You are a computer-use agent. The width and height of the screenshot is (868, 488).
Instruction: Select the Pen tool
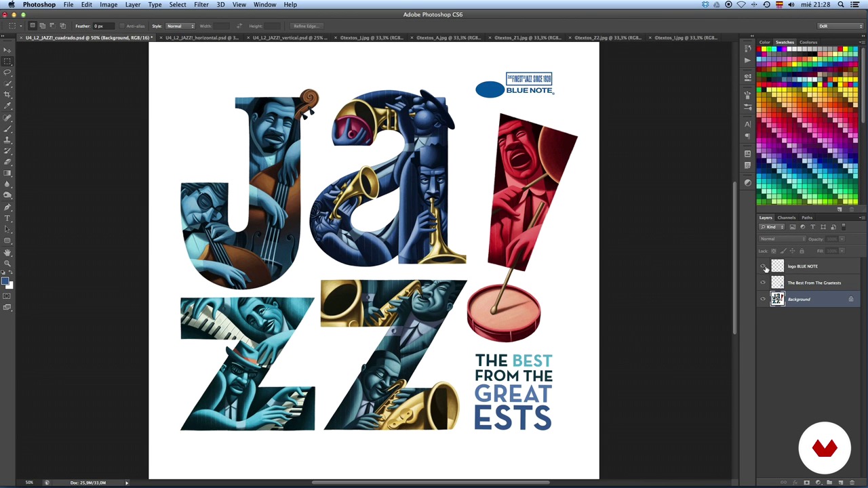click(7, 207)
